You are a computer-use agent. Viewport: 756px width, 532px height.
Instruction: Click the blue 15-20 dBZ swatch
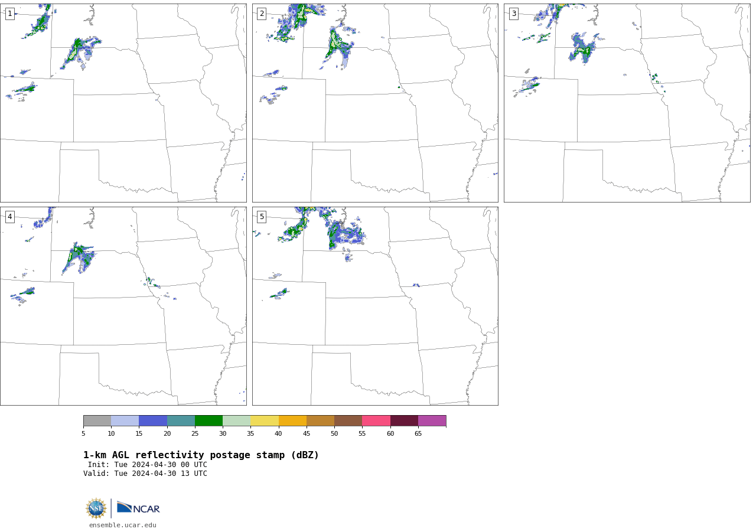153,420
